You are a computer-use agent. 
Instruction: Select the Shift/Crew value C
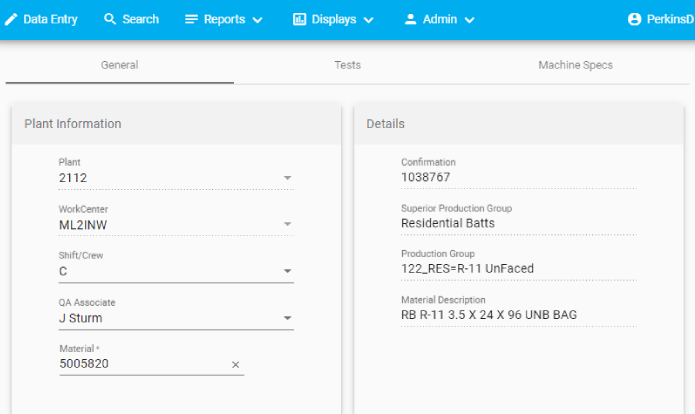pos(63,271)
